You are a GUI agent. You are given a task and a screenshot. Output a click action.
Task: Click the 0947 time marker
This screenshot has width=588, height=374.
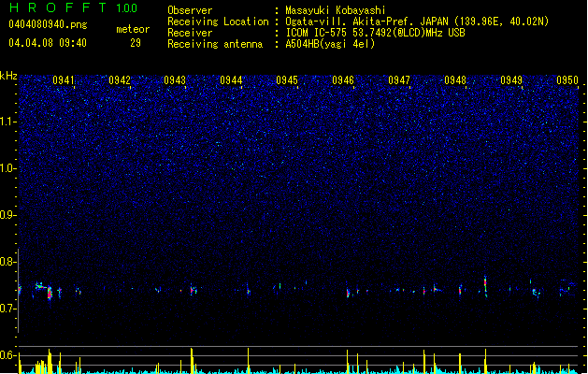pyautogui.click(x=399, y=80)
